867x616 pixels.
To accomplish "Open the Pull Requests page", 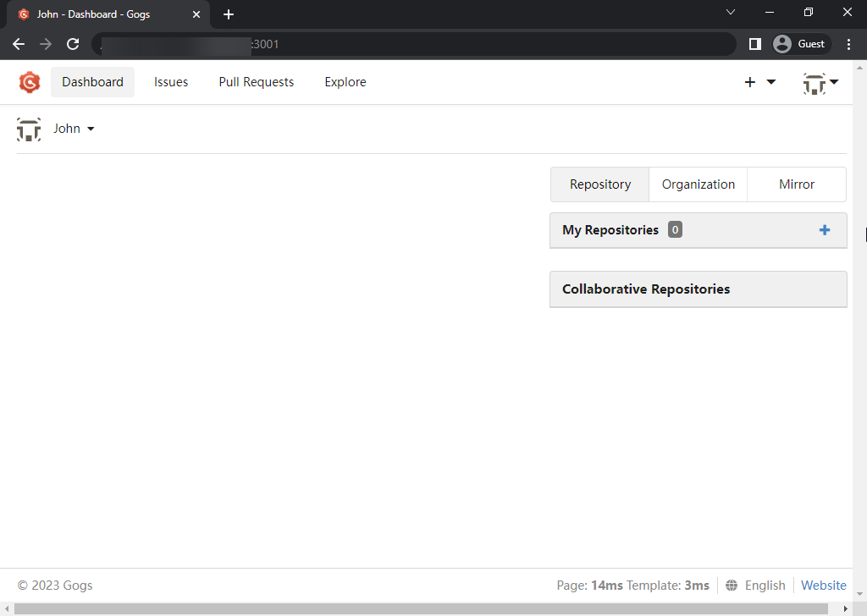I will (x=256, y=82).
